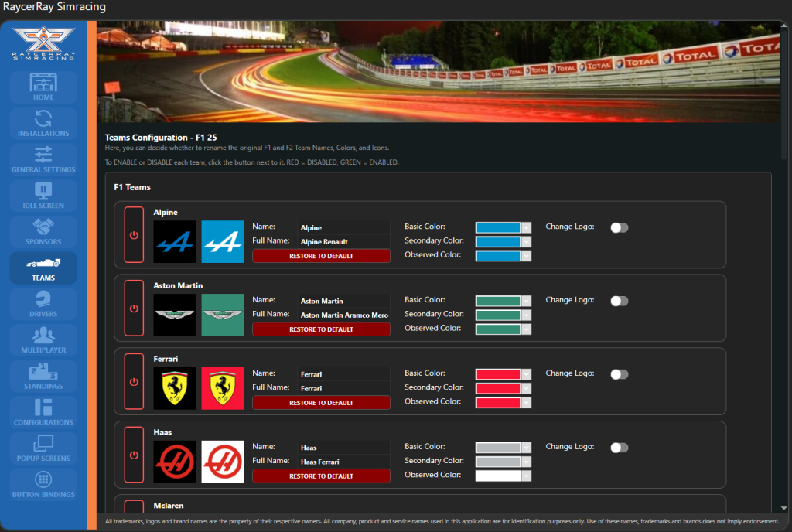792x532 pixels.
Task: Enable the Change Logo switch for Ferrari
Action: click(x=619, y=374)
